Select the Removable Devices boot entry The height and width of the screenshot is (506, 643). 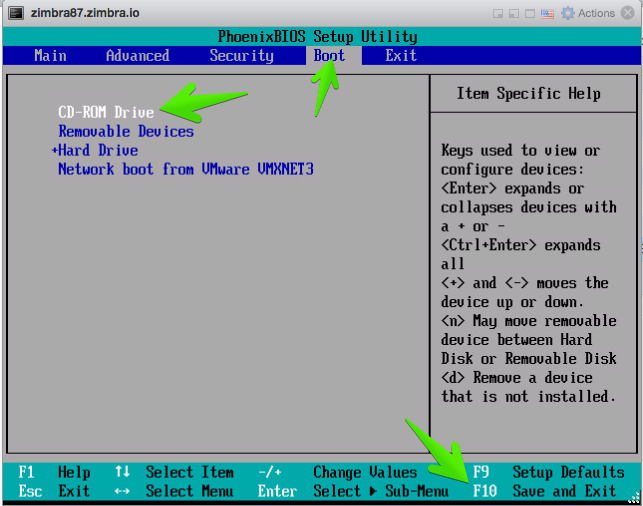pyautogui.click(x=126, y=131)
